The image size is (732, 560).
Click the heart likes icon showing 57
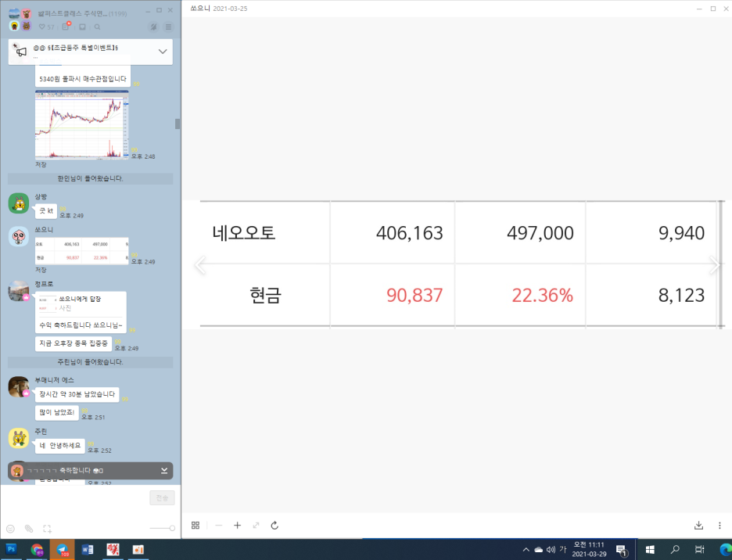point(42,27)
